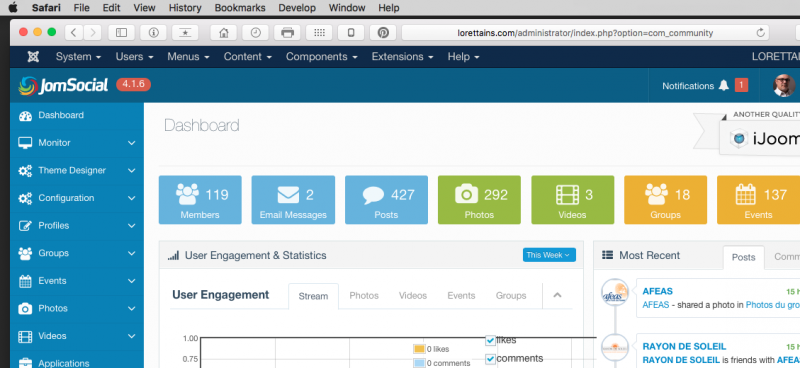Click the Monitor screen icon in sidebar
The width and height of the screenshot is (800, 368).
(x=25, y=143)
